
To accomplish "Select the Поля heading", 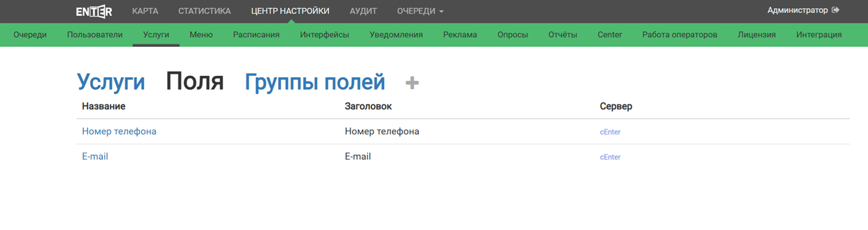I will [195, 81].
